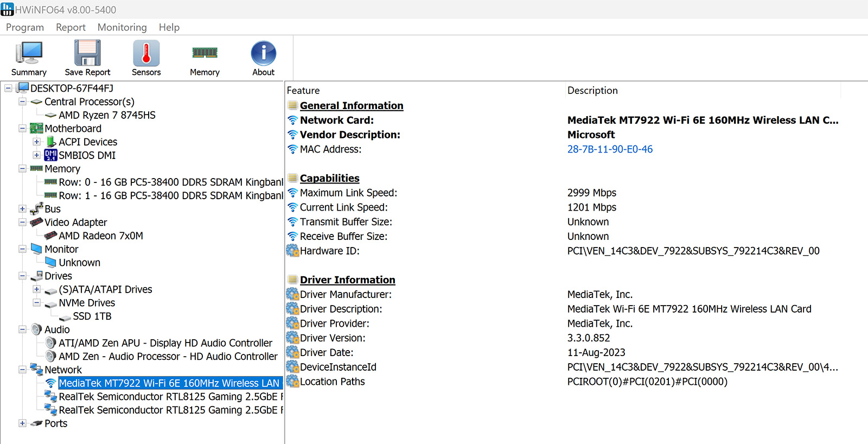Image resolution: width=868 pixels, height=444 pixels.
Task: Open the Sensors thermometer icon
Action: coord(146,53)
